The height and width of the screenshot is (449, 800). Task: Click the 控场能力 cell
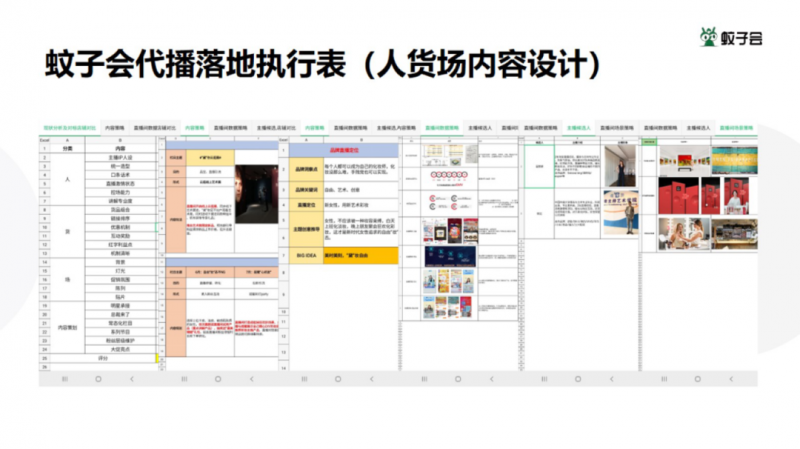tap(120, 192)
